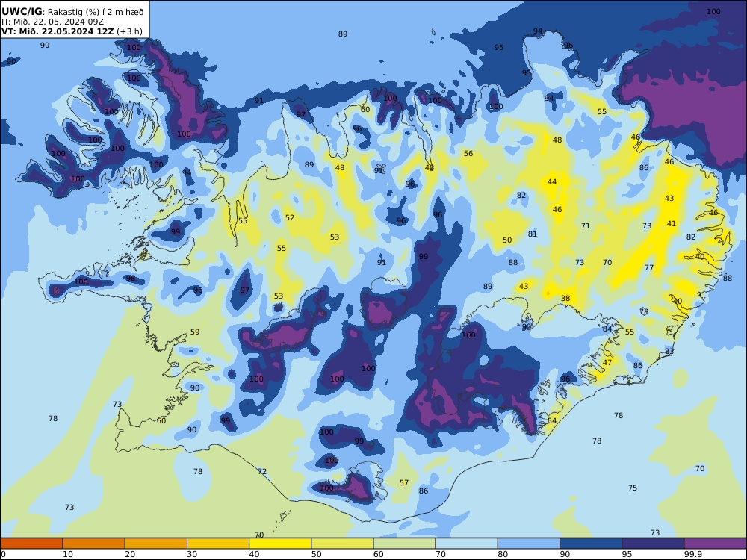Viewport: 747px width, 560px height.
Task: Click the humidity value 47 on the map
Action: coord(607,362)
